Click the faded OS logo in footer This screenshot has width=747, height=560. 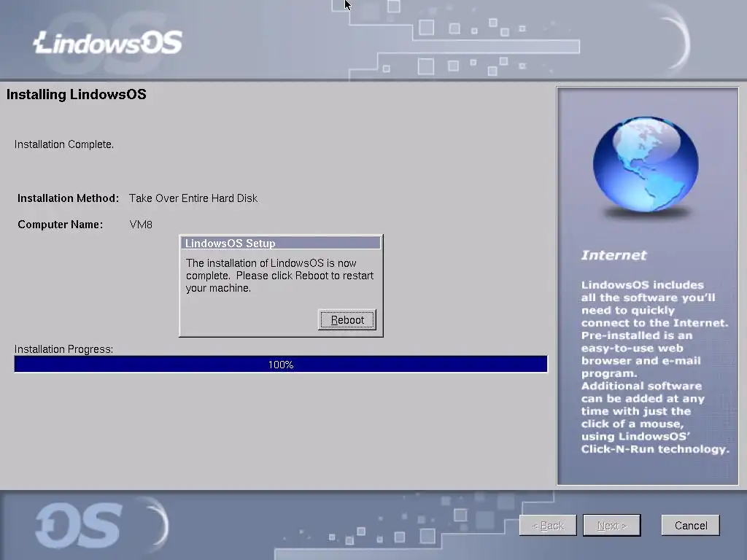click(x=79, y=525)
